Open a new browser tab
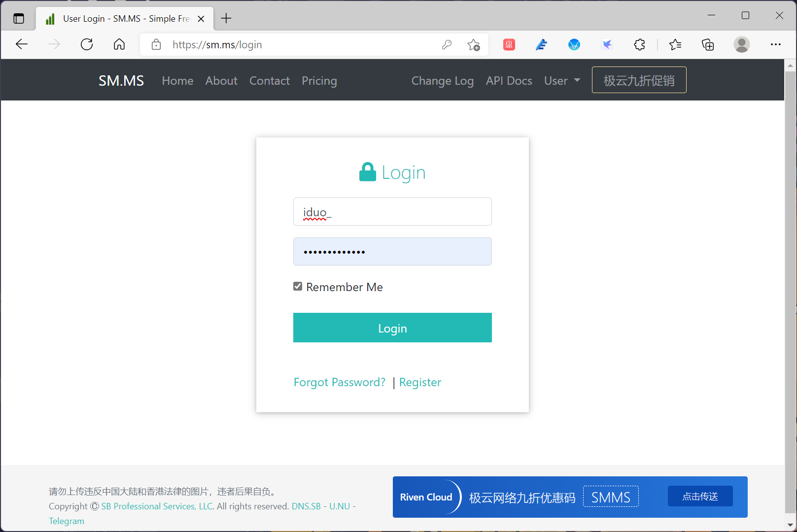Viewport: 797px width, 532px height. point(226,18)
